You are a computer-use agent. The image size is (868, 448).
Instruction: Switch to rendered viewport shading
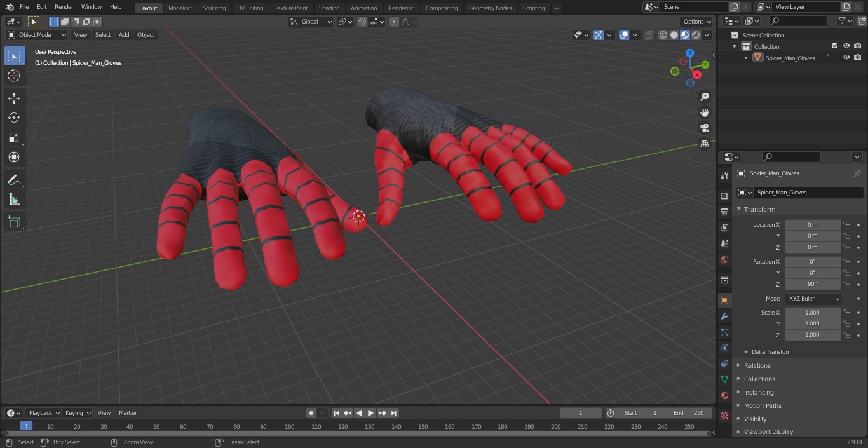696,35
